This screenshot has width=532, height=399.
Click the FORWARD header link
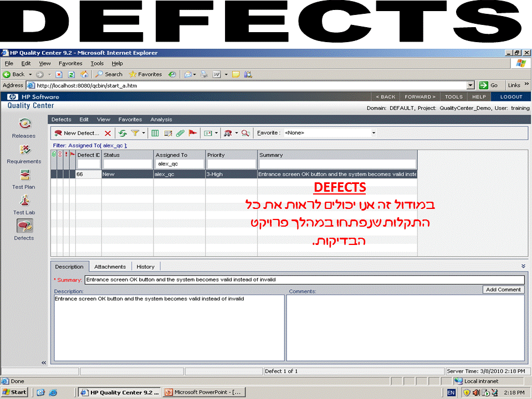(x=420, y=96)
